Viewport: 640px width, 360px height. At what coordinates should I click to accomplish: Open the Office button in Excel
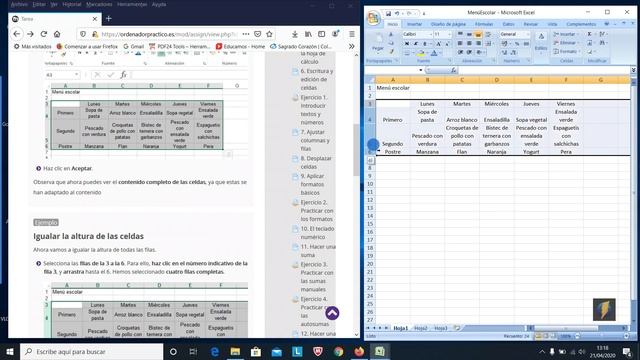click(x=373, y=18)
